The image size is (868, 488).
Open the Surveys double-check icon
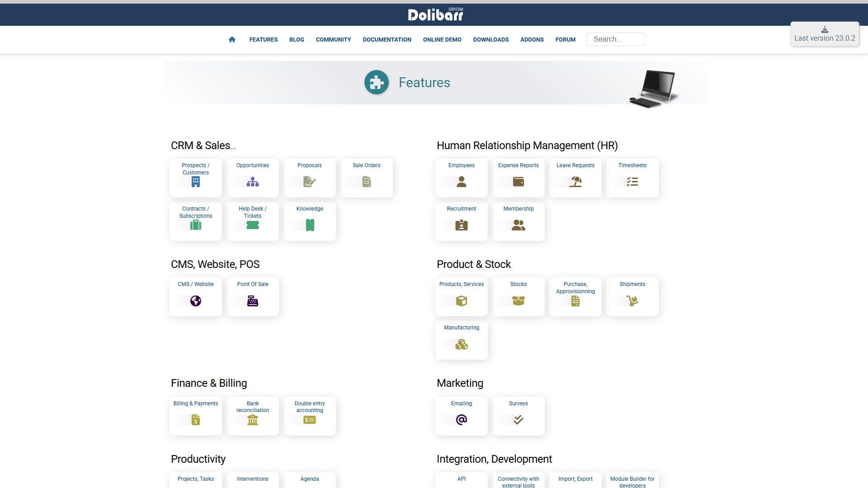click(x=519, y=420)
